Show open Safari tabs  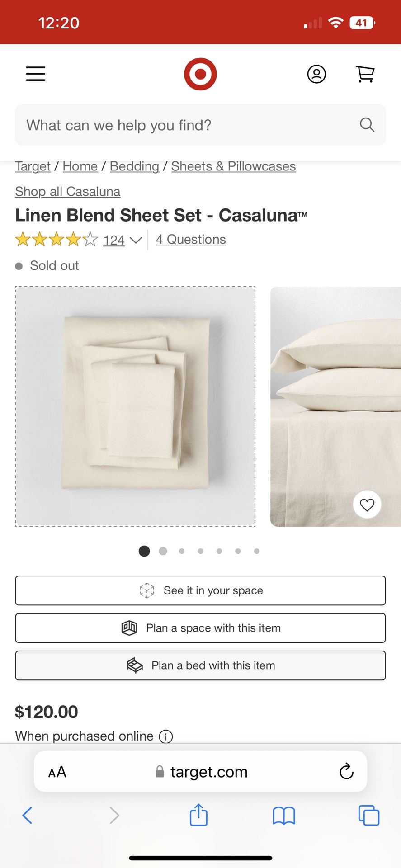tap(368, 816)
